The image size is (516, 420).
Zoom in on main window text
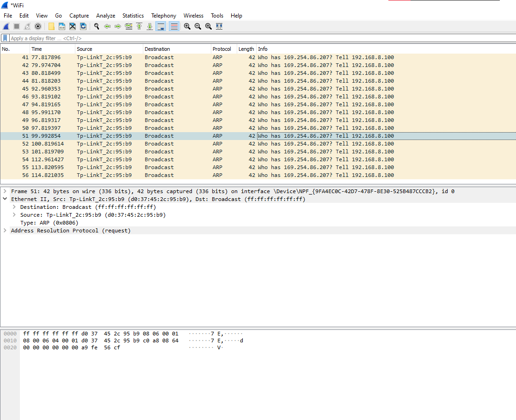tap(187, 26)
